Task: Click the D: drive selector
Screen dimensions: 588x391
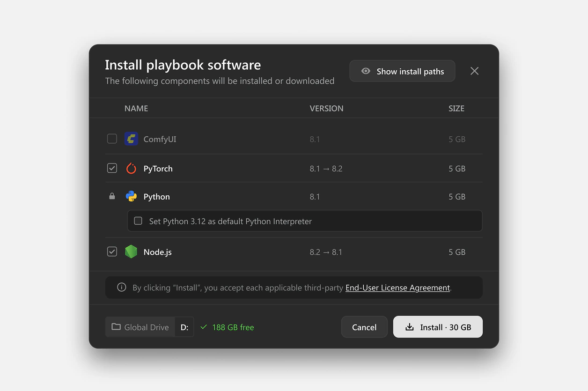Action: click(x=184, y=327)
